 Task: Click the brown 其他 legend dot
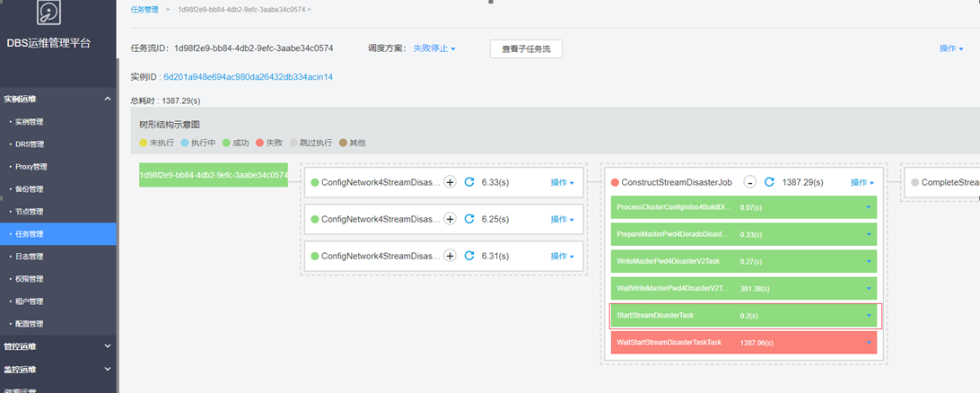(x=343, y=143)
